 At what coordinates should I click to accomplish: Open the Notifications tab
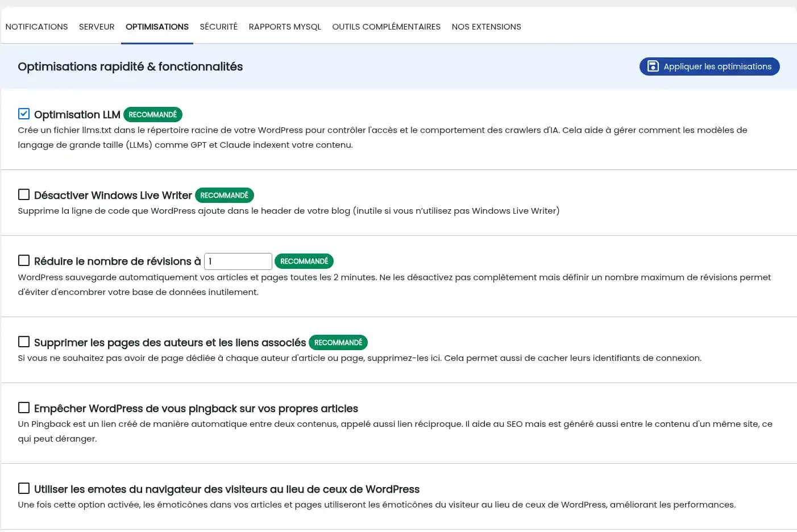click(36, 27)
